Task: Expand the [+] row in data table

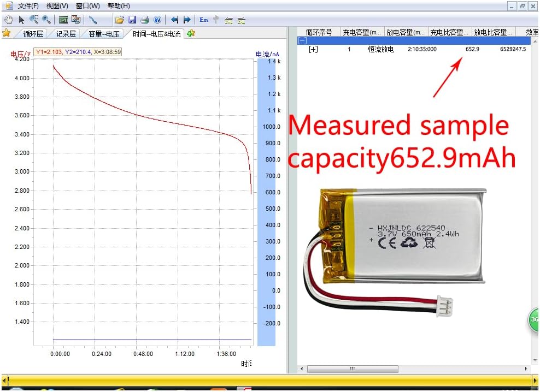Action: pos(313,49)
